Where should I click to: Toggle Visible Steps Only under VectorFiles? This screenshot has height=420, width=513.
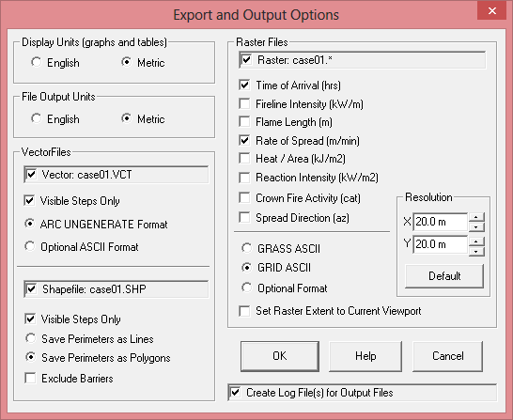(29, 200)
